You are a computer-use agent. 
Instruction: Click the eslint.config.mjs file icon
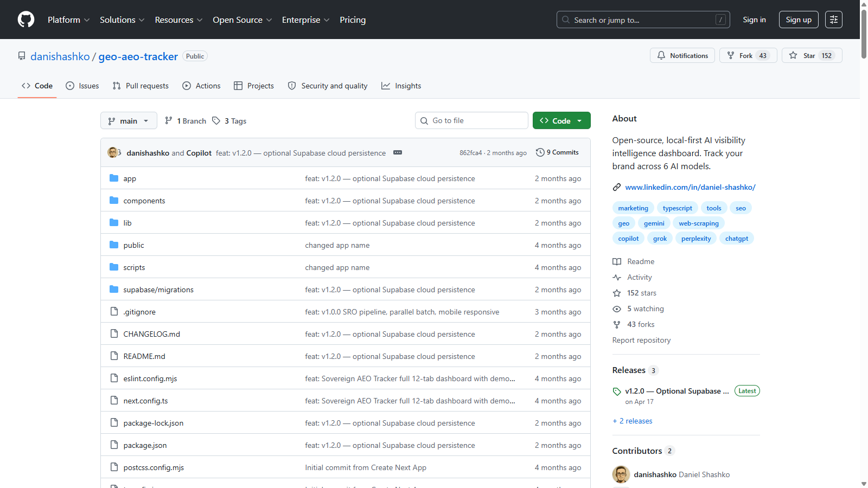click(114, 378)
